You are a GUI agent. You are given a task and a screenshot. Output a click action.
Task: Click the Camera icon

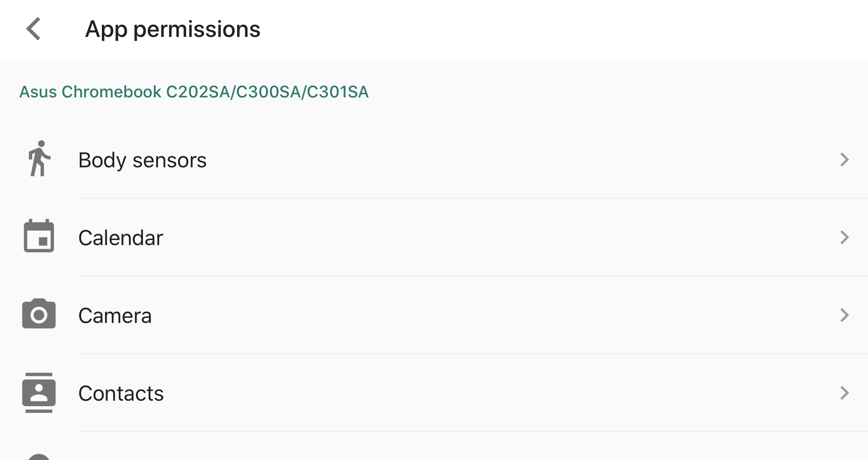coord(39,313)
